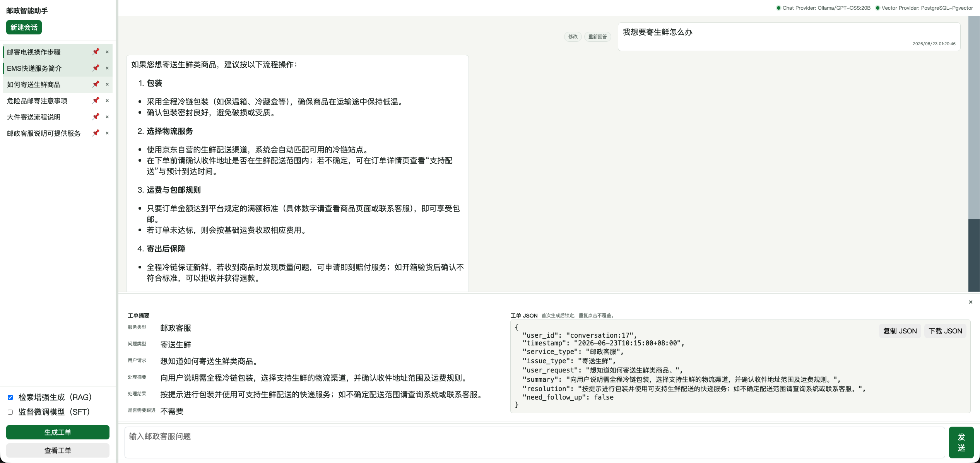Screen dimensions: 980x463
Task: Click the 运费与包邮规则 heading in answer
Action: 173,190
